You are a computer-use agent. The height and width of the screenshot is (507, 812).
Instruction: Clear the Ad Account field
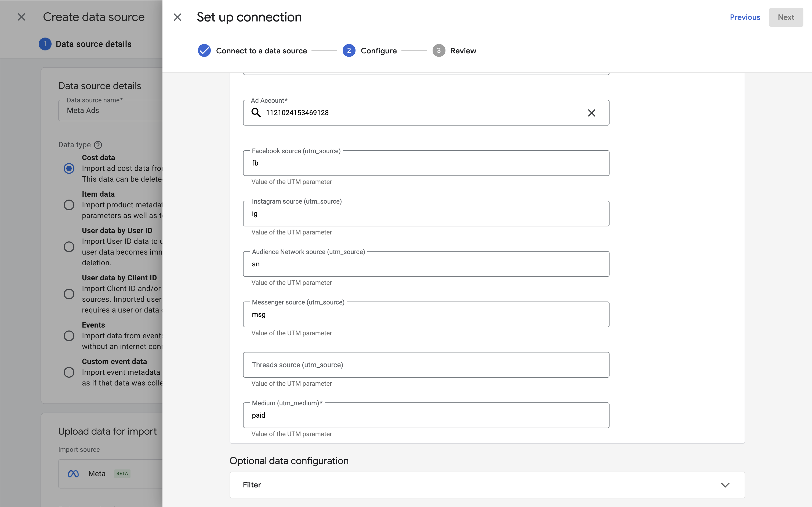[x=591, y=113]
